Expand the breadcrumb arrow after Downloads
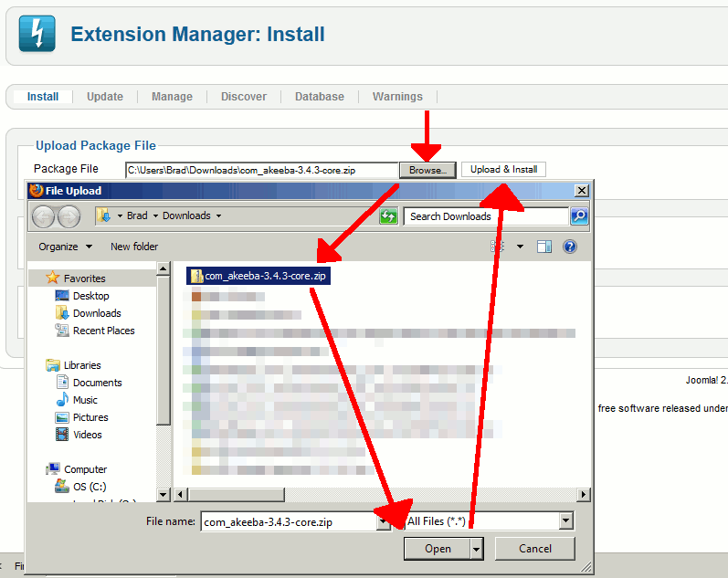Viewport: 728px width, 578px height. coord(218,215)
